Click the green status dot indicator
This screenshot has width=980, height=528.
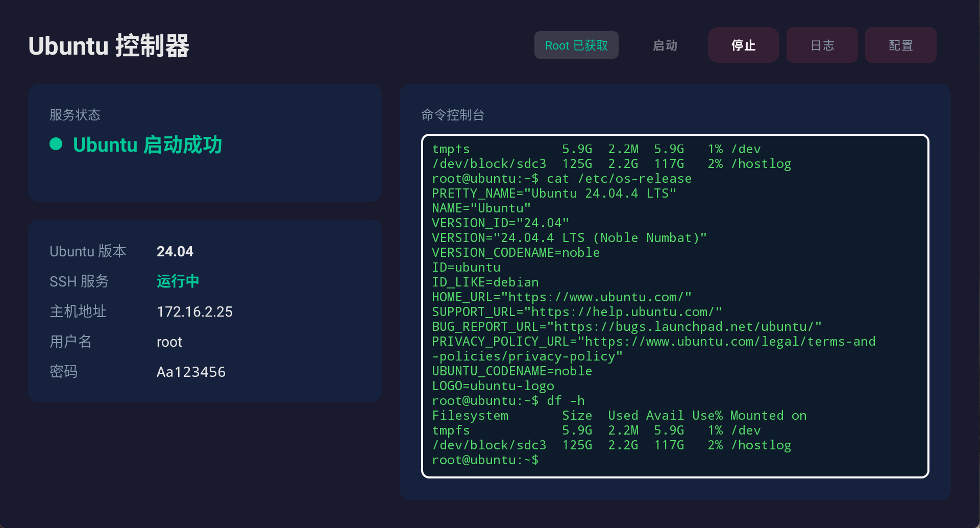pyautogui.click(x=56, y=145)
